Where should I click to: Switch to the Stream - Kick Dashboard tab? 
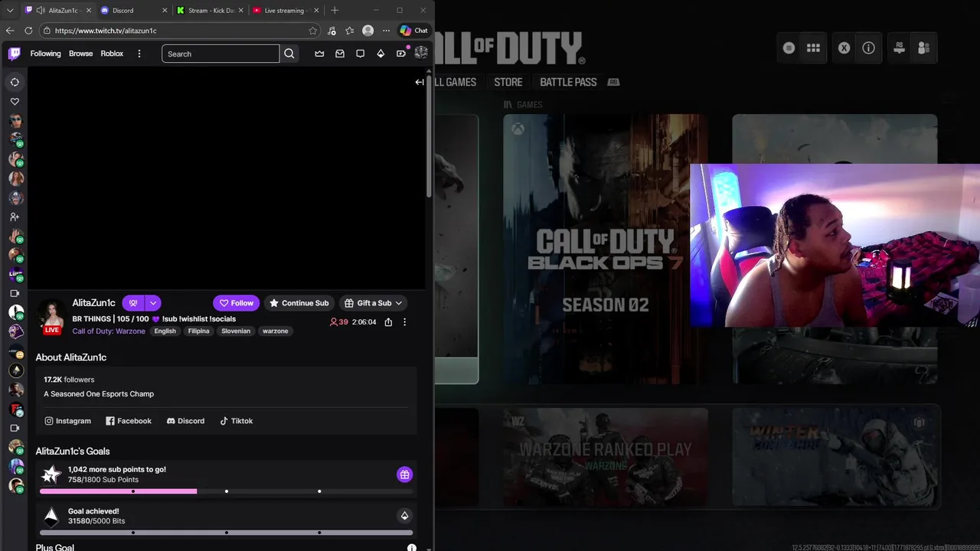pos(208,11)
